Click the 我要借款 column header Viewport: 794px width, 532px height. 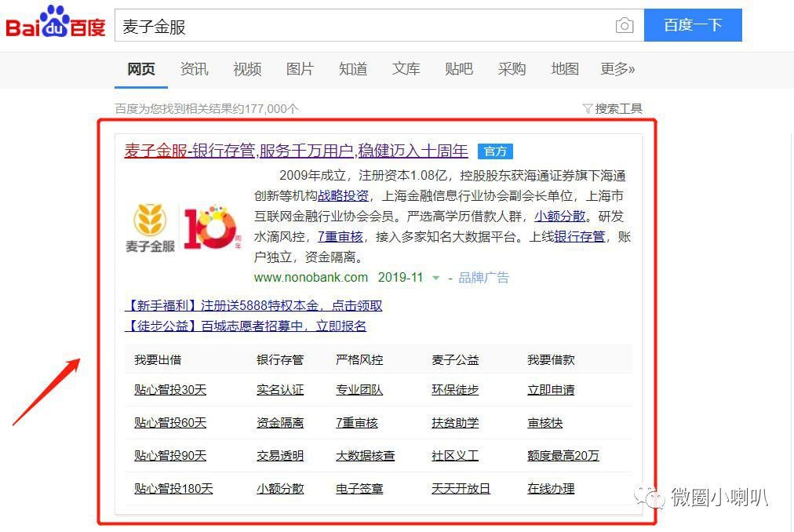click(551, 359)
